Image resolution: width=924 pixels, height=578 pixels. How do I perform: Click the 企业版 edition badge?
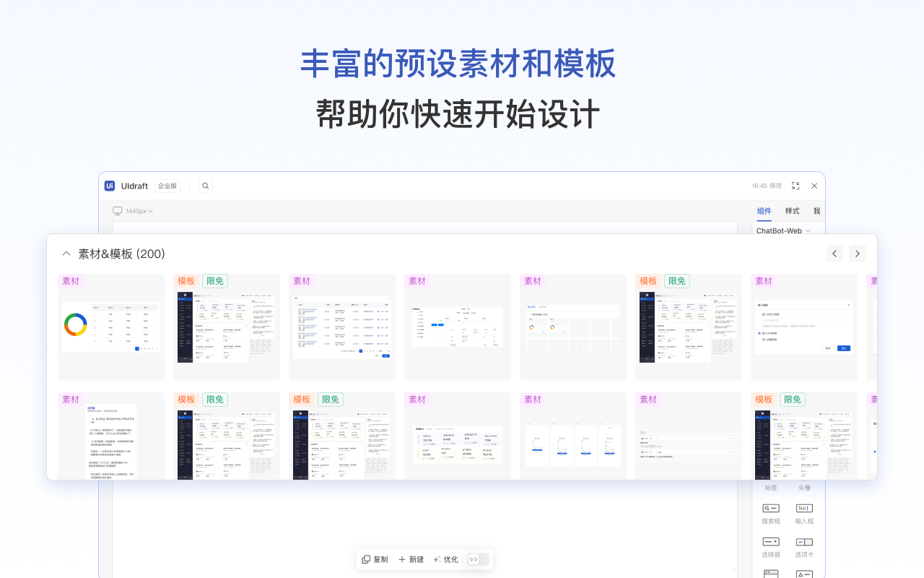tap(167, 186)
